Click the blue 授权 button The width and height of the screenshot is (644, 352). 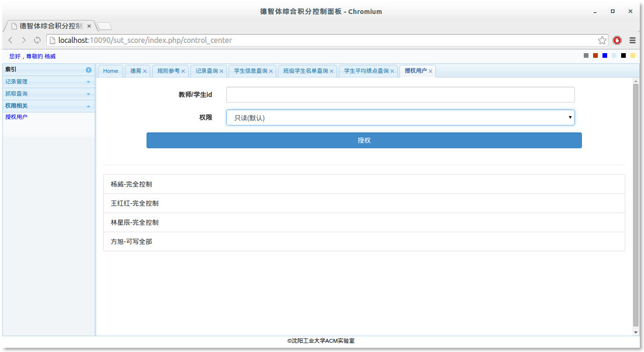pos(364,140)
